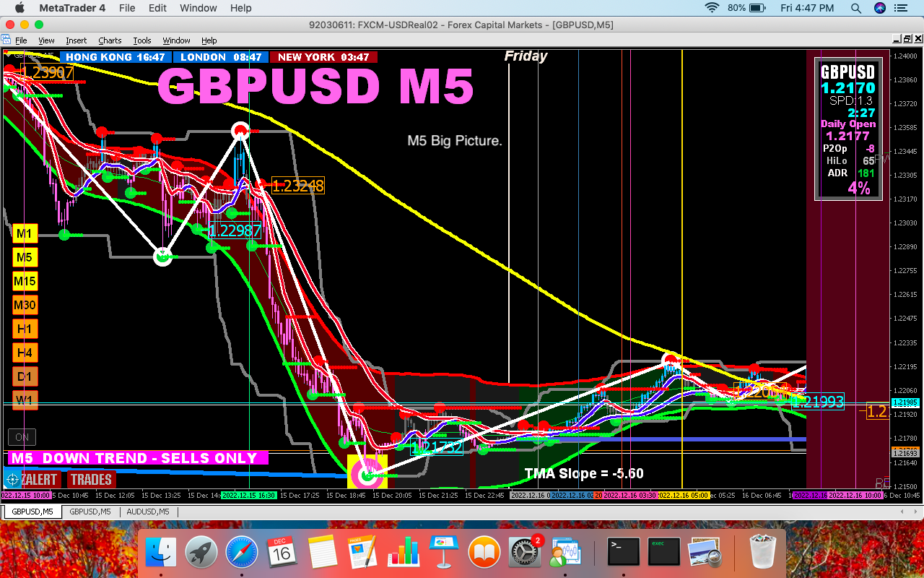
Task: Open the Books app in the Dock
Action: [484, 553]
